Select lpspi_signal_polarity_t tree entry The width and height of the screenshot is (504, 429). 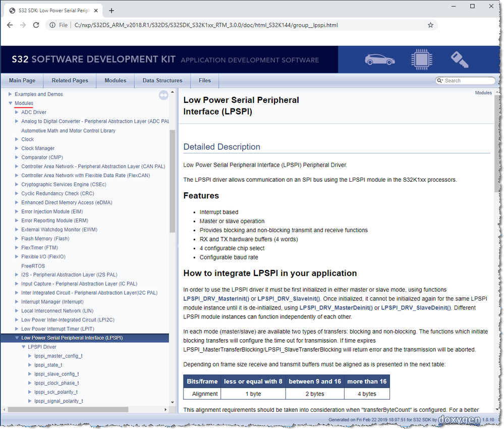click(x=59, y=401)
